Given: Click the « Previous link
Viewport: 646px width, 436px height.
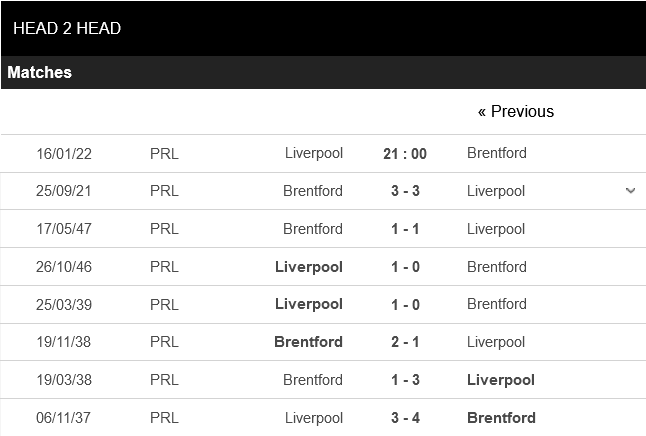Looking at the screenshot, I should click(515, 111).
